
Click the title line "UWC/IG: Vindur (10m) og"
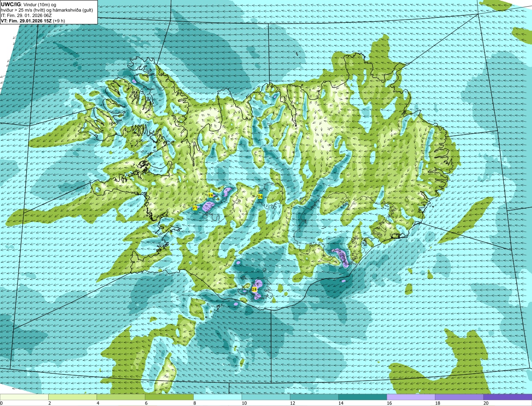pyautogui.click(x=29, y=5)
